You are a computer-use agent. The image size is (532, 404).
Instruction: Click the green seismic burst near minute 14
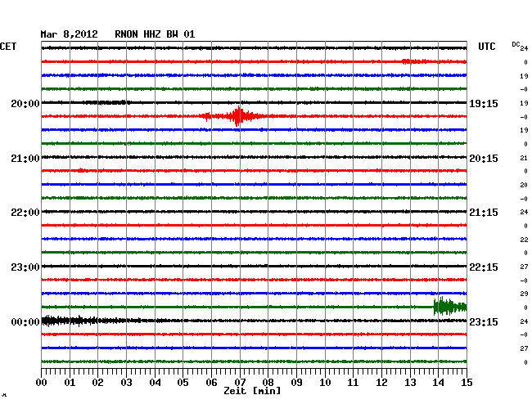pos(450,307)
